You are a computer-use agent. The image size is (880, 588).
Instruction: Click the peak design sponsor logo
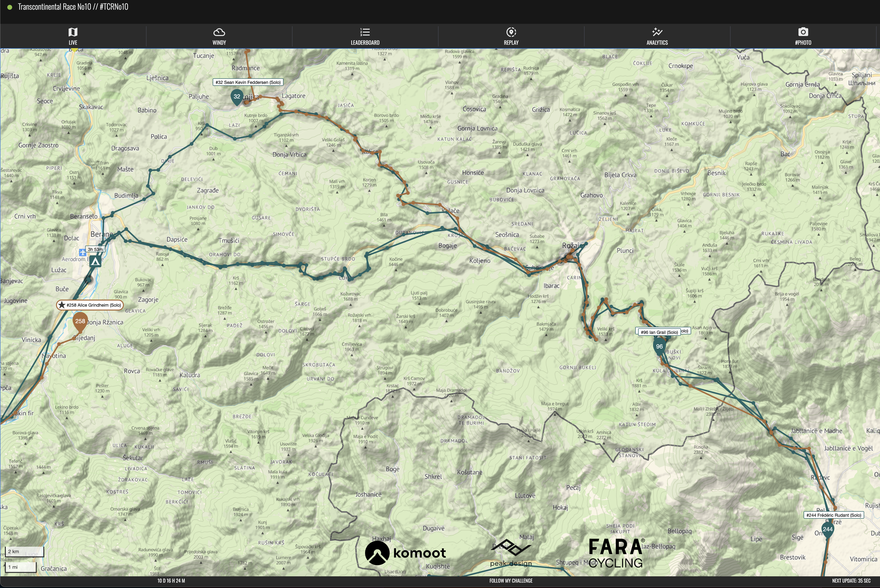coord(511,553)
